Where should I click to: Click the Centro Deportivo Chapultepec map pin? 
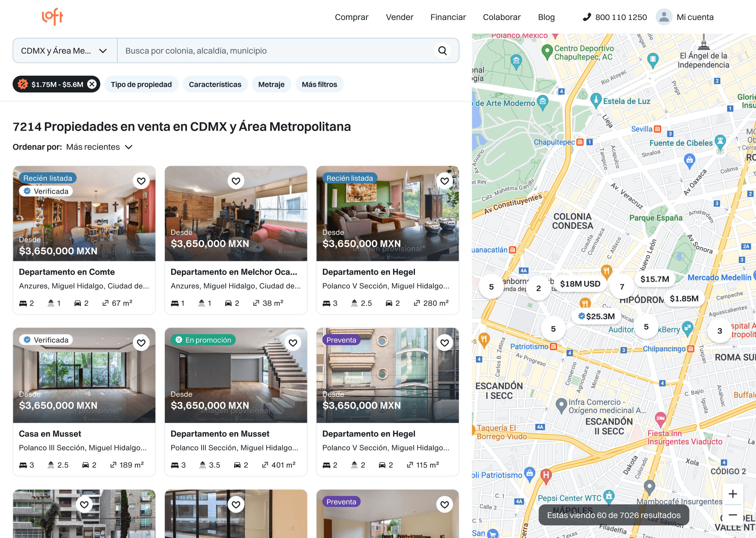coord(547,51)
